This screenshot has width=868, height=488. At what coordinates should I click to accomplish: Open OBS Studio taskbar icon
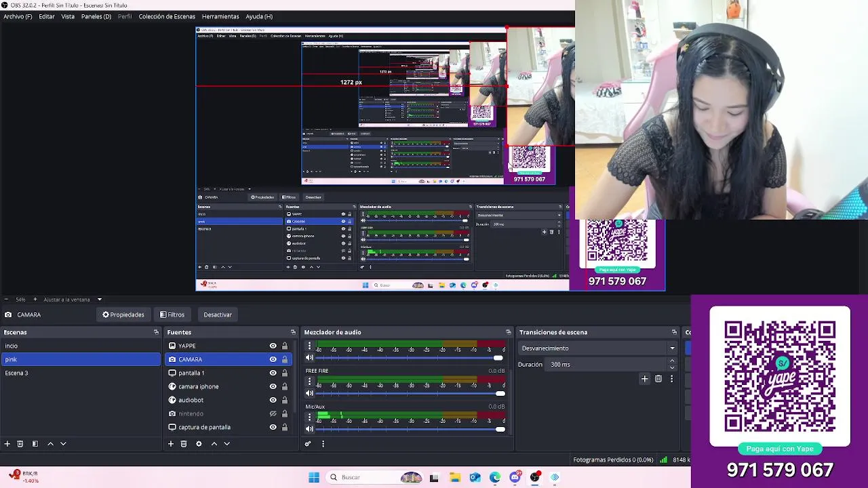(x=535, y=477)
